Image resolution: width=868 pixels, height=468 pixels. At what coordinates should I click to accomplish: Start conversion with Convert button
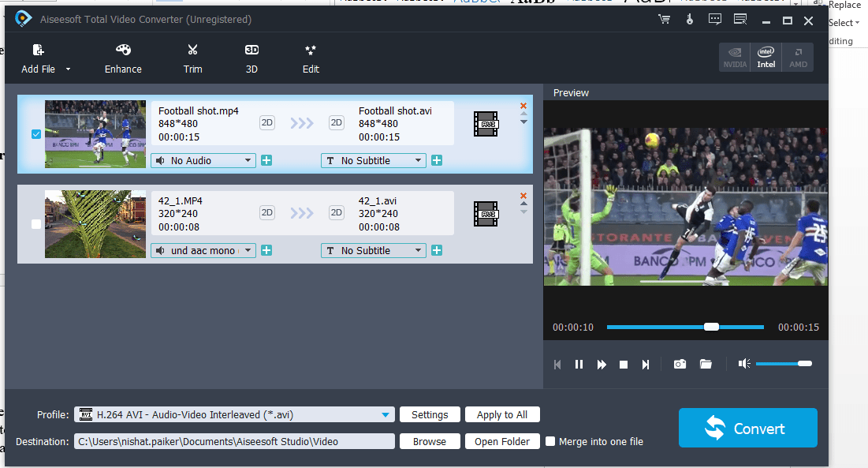coord(748,428)
